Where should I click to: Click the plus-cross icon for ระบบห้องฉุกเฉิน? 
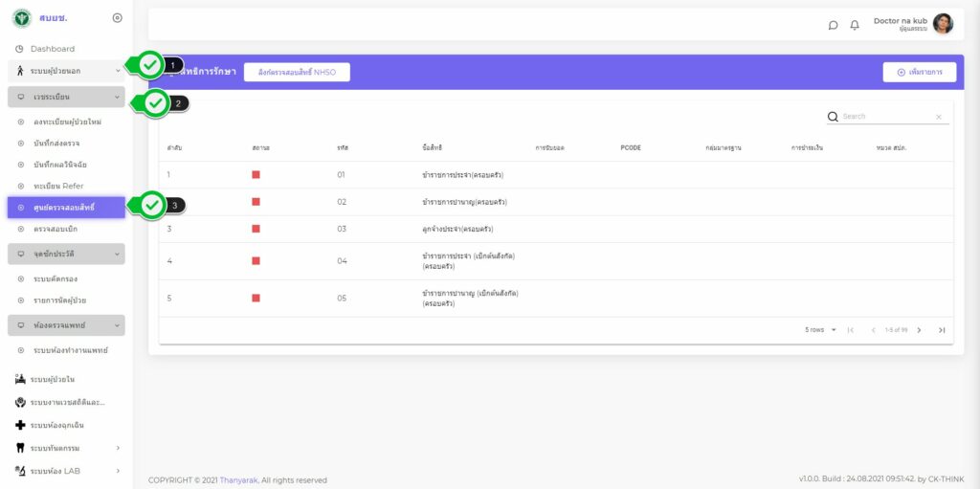point(20,424)
